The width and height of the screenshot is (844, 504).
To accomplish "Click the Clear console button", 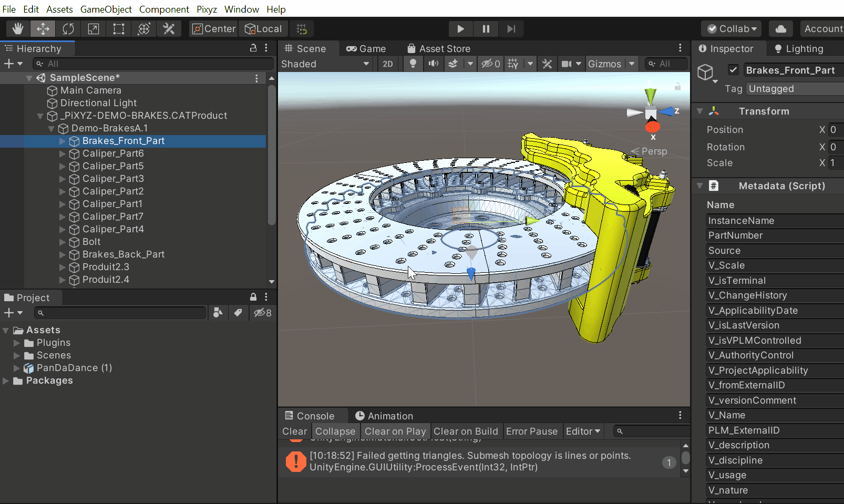I will (x=294, y=431).
